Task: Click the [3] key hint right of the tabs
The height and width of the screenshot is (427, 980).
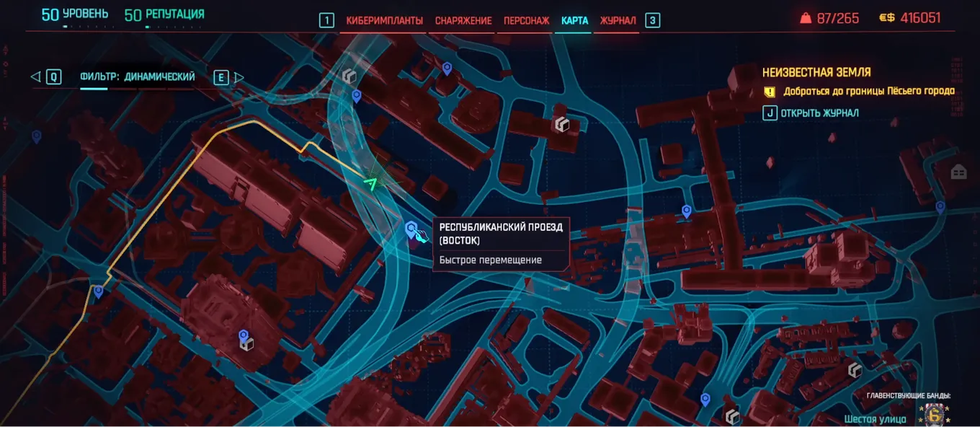Action: click(x=653, y=20)
